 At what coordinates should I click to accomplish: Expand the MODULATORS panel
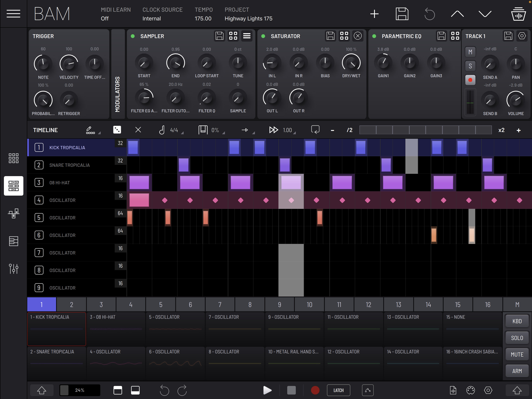click(118, 74)
